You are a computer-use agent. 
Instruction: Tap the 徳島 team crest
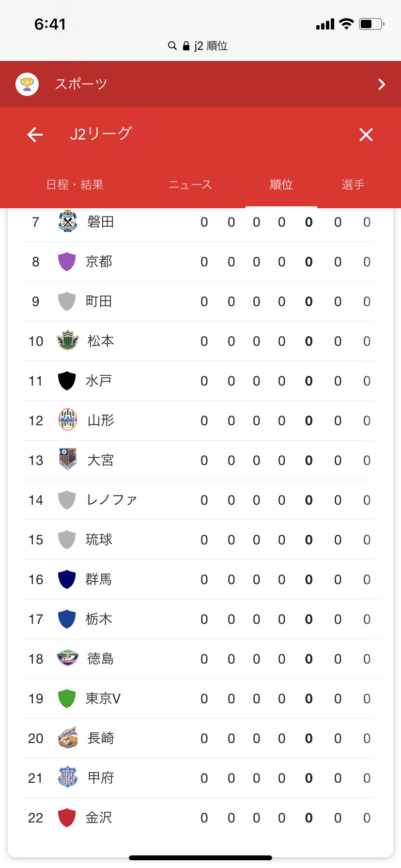point(67,659)
